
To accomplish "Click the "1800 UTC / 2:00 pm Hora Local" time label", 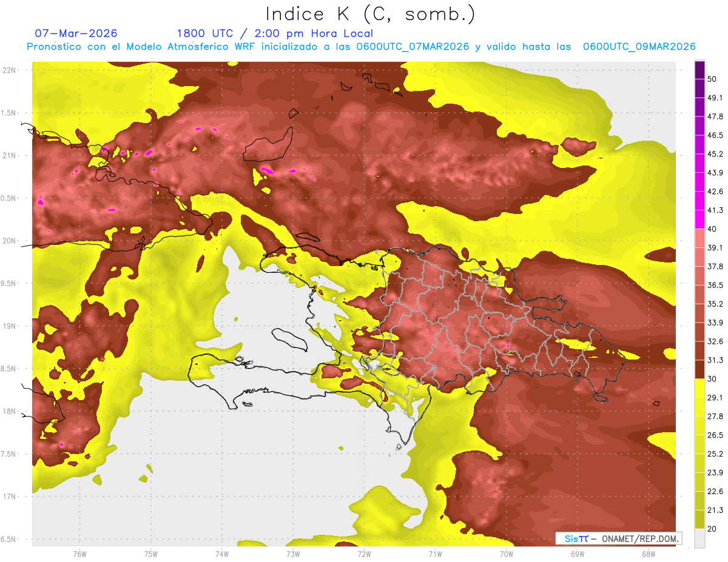I will coord(275,34).
